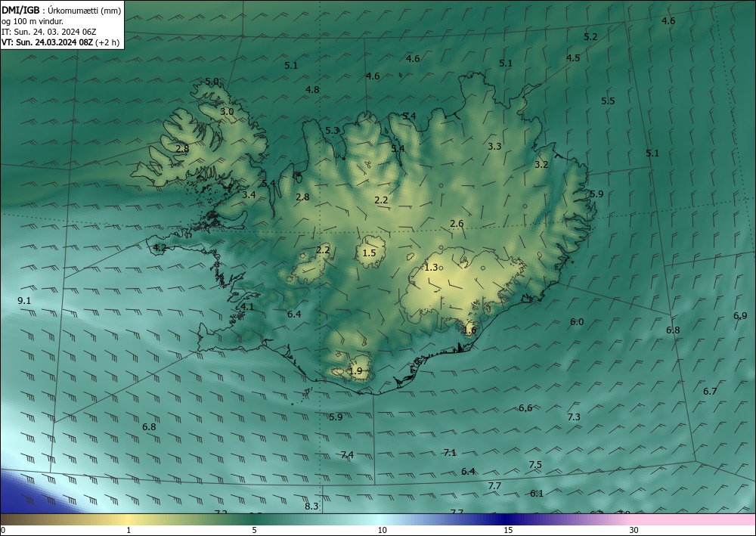Click the valid time 'VT: Sun. 24.03.2024 08Z (+2 h)'

click(60, 42)
